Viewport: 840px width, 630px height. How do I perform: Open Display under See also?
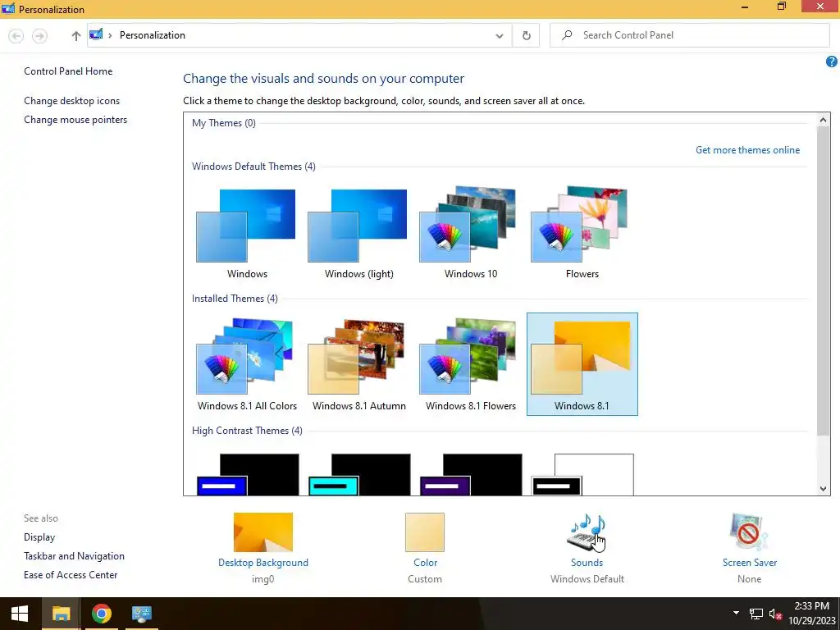point(39,537)
